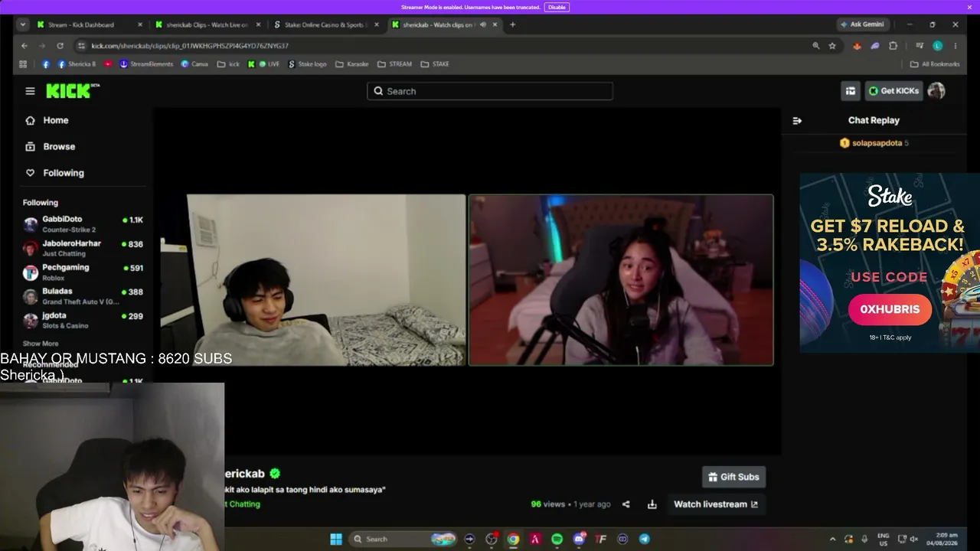
Task: Open Following in the Kick sidebar
Action: coord(56,173)
